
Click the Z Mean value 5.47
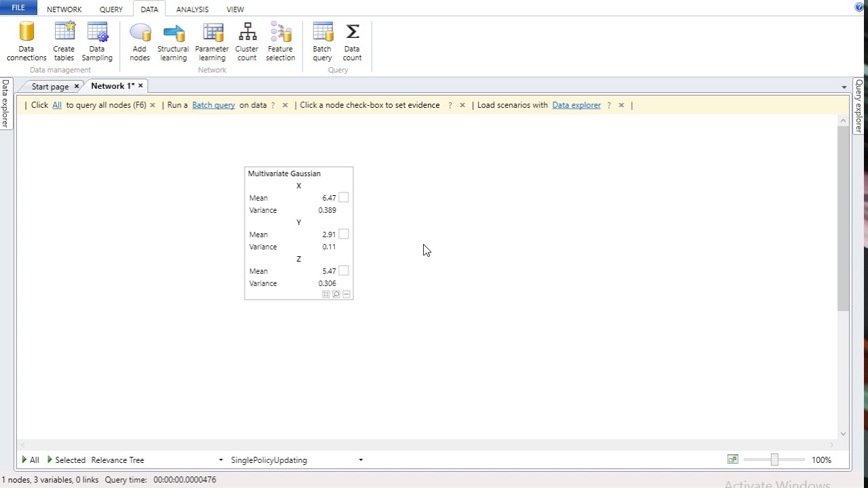(330, 271)
